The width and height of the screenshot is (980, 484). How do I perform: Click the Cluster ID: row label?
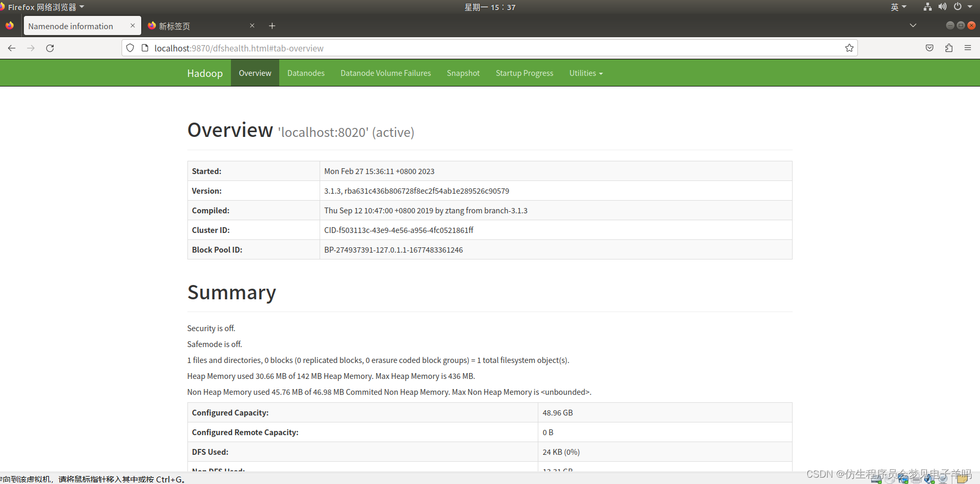[211, 230]
